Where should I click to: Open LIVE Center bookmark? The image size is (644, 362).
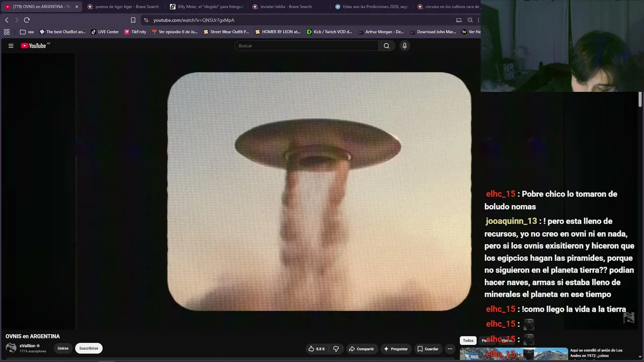(x=105, y=32)
